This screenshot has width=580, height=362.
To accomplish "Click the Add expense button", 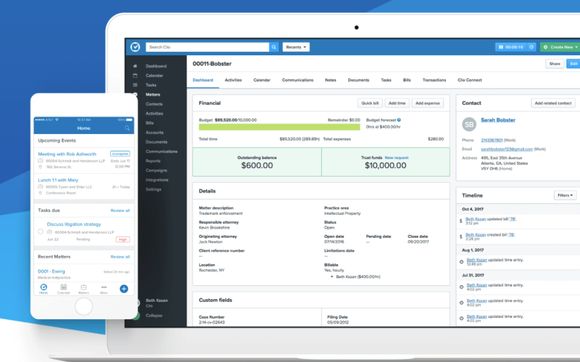I will click(428, 103).
